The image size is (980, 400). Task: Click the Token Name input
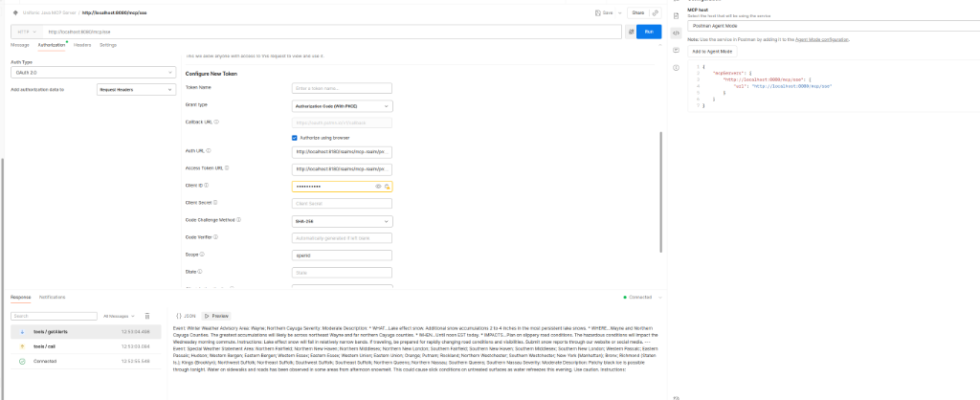coord(342,89)
